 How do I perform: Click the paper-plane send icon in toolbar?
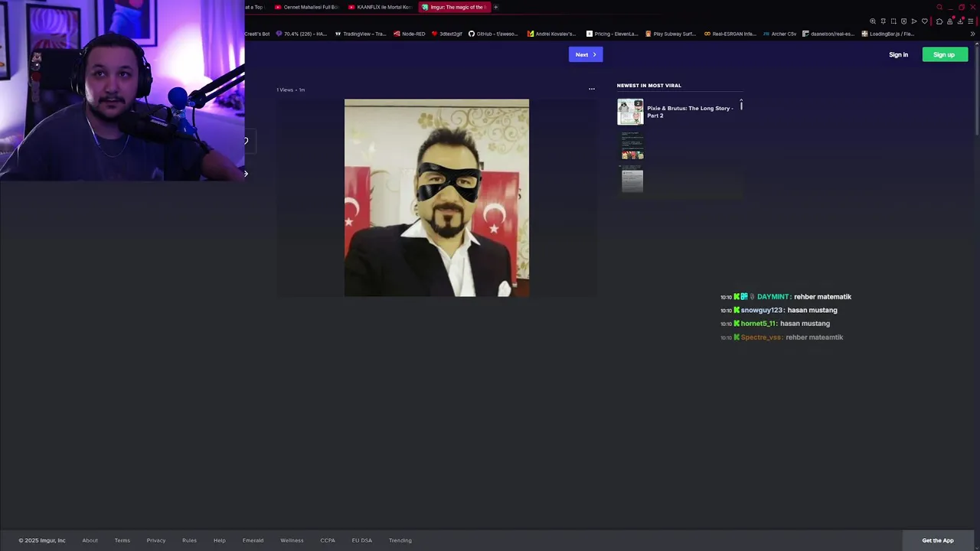[x=914, y=21]
